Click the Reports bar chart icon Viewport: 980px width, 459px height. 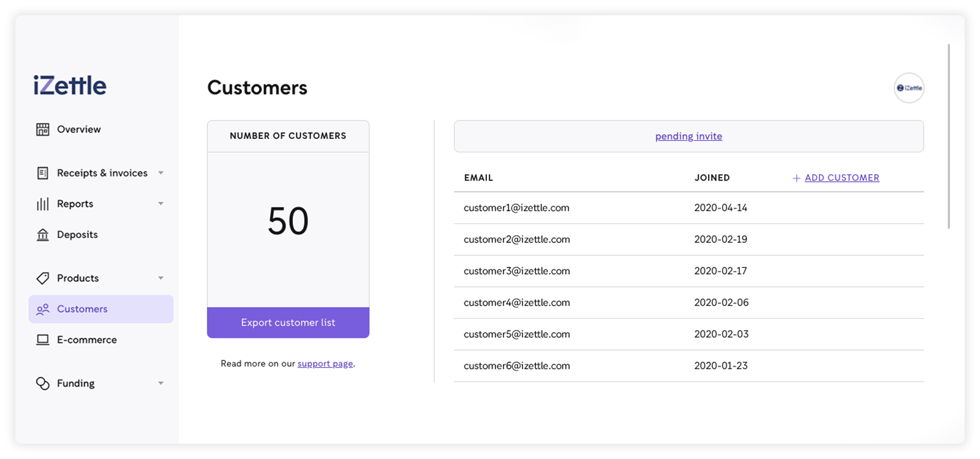42,204
